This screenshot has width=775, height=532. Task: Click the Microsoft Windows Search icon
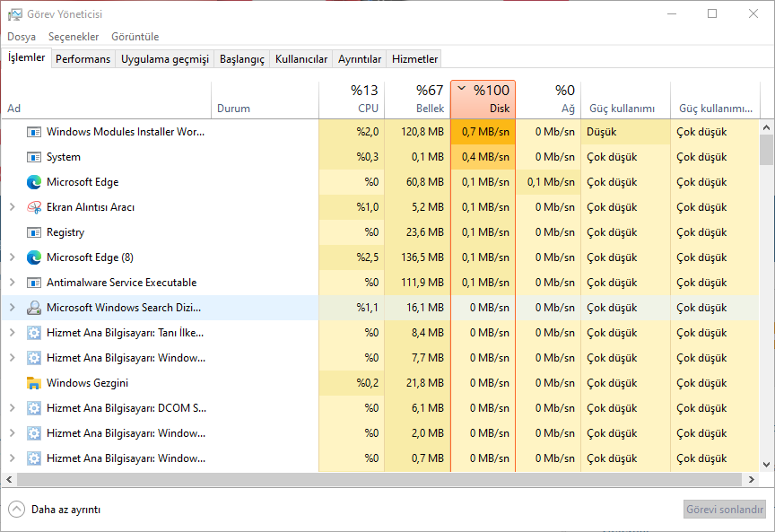click(x=34, y=308)
